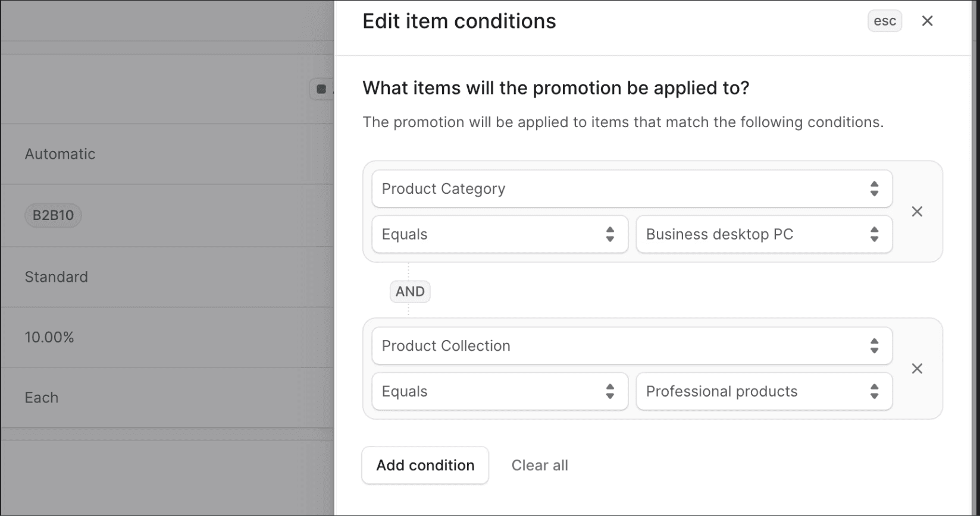Click the Automatic row in the background table
980x516 pixels.
[x=60, y=154]
